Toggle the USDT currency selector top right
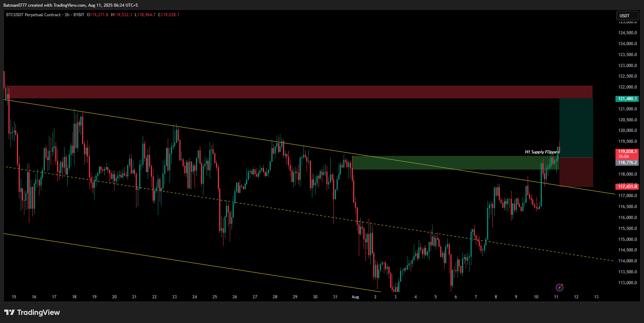Viewport: 644px width, 323px height. point(627,16)
